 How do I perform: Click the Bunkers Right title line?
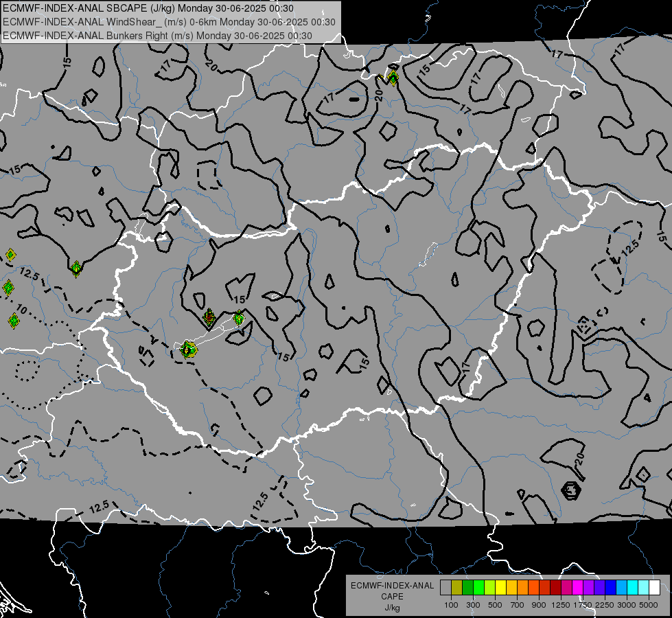(157, 36)
